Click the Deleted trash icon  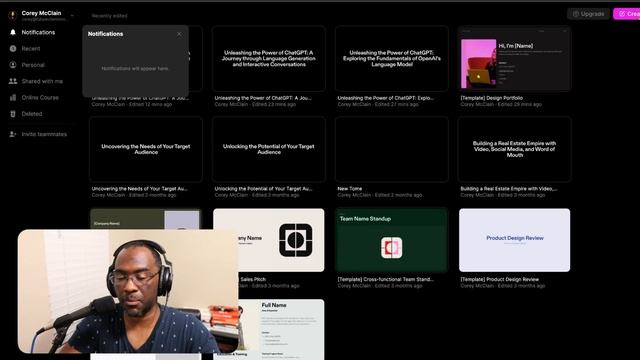13,114
